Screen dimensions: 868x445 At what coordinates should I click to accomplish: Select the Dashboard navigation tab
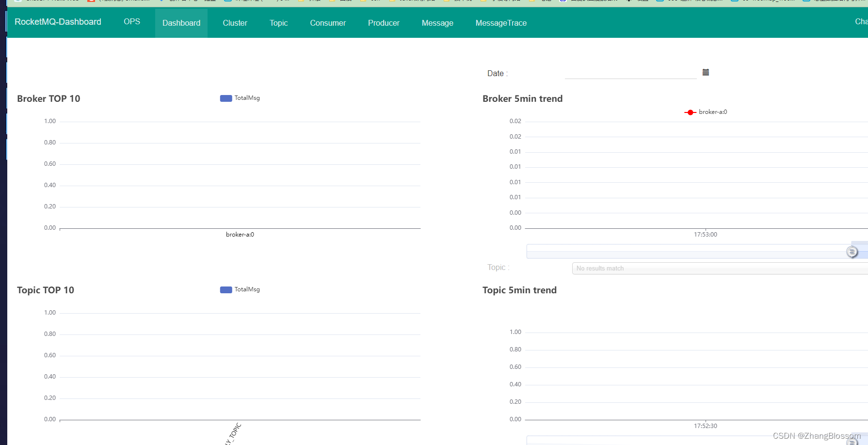[181, 23]
